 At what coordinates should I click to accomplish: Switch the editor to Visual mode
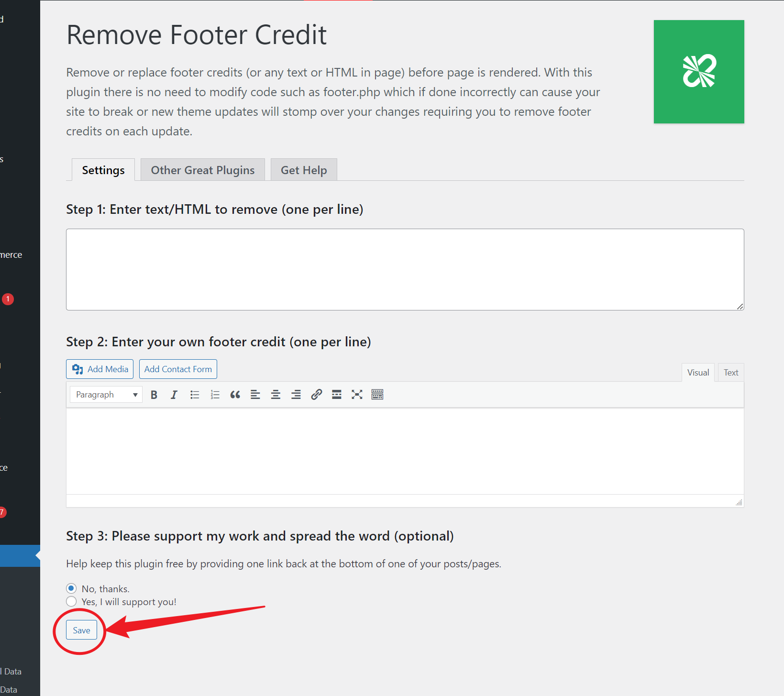(698, 373)
